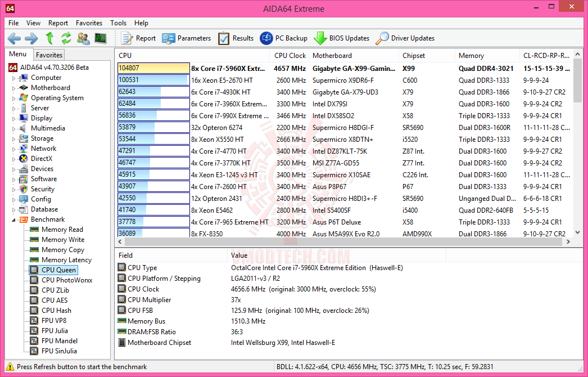Screen dimensions: 588x377
Task: Select the CPU Queen benchmark
Action: point(58,270)
